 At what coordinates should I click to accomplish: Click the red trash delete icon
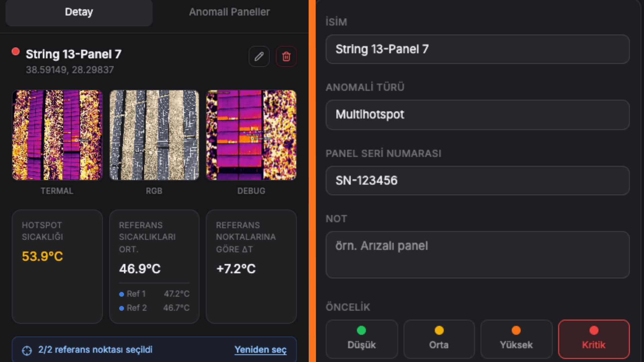click(286, 56)
